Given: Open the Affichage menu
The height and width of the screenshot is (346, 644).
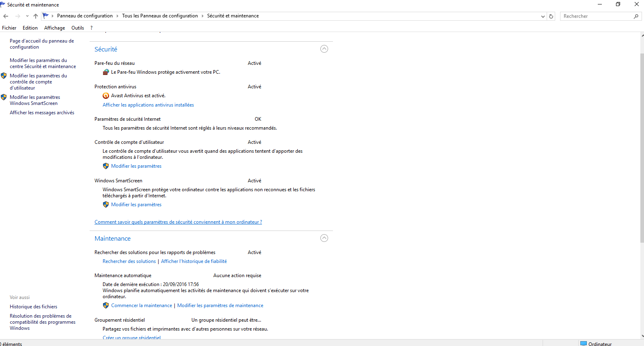Looking at the screenshot, I should (x=54, y=28).
